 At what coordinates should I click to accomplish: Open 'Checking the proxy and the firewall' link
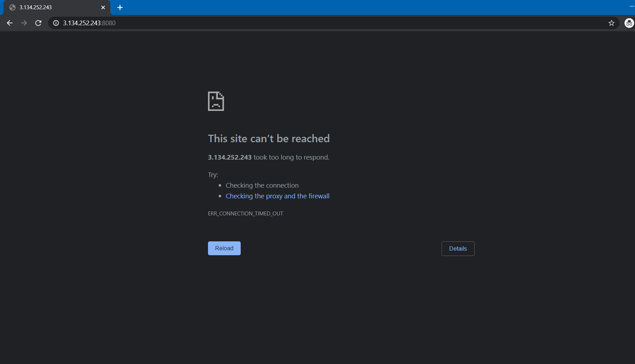(277, 196)
